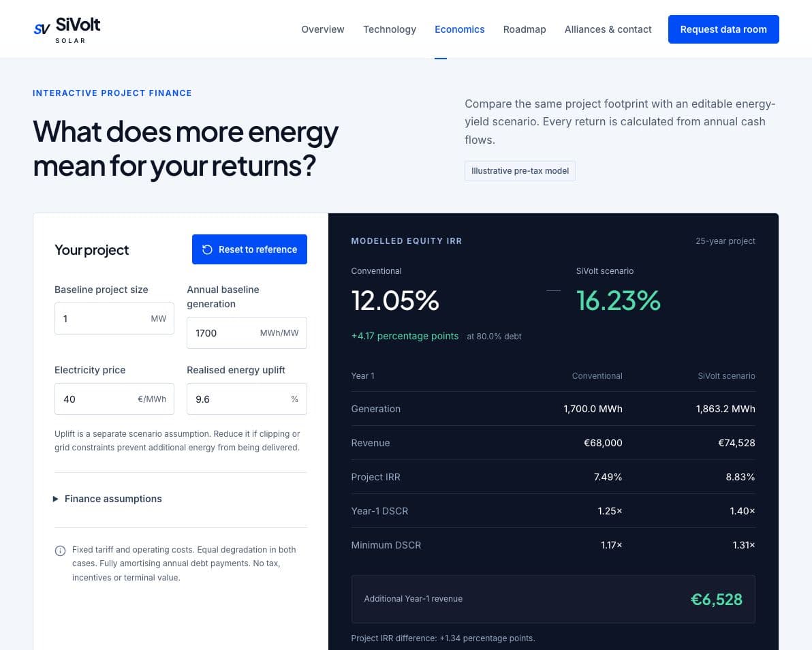
Task: Click the €6,528 additional revenue figure
Action: pos(716,600)
